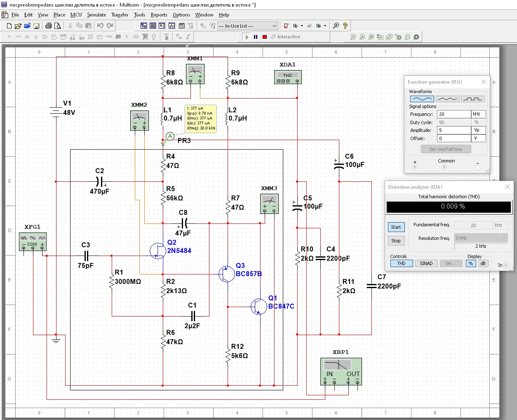Open the Amplitude unit Vp dropdown
The width and height of the screenshot is (517, 420).
click(x=478, y=130)
